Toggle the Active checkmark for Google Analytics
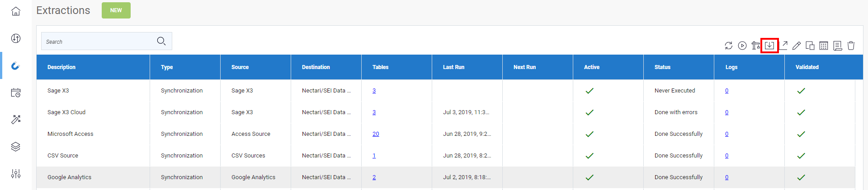Viewport: 868px width, 190px height. tap(590, 177)
